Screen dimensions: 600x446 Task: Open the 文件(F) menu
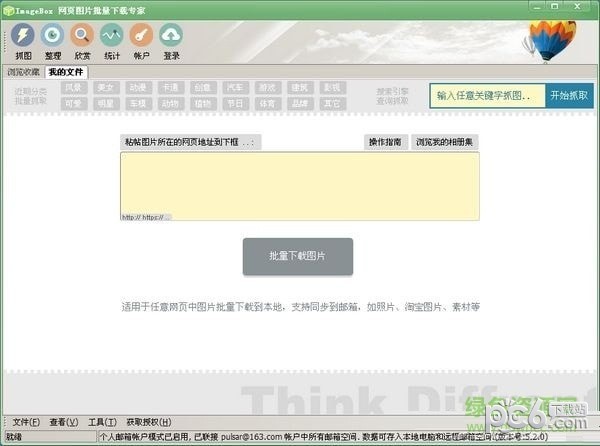click(26, 422)
